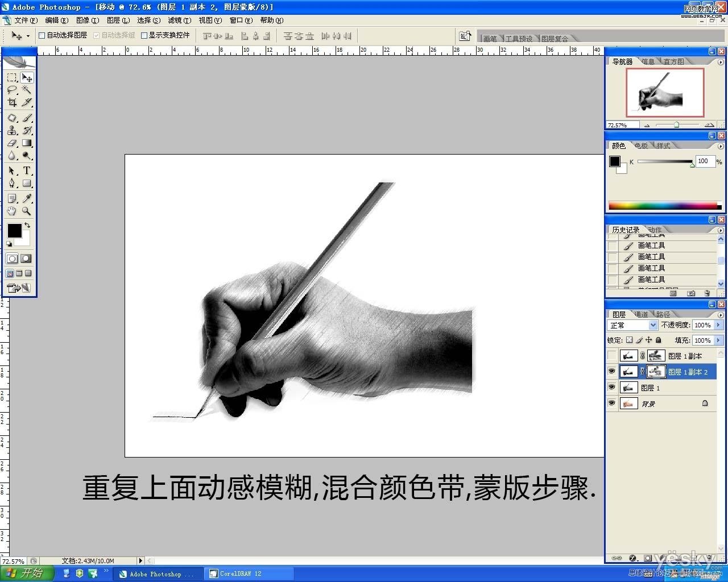Screen dimensions: 728x582
Task: Select the Pen tool
Action: tap(12, 183)
